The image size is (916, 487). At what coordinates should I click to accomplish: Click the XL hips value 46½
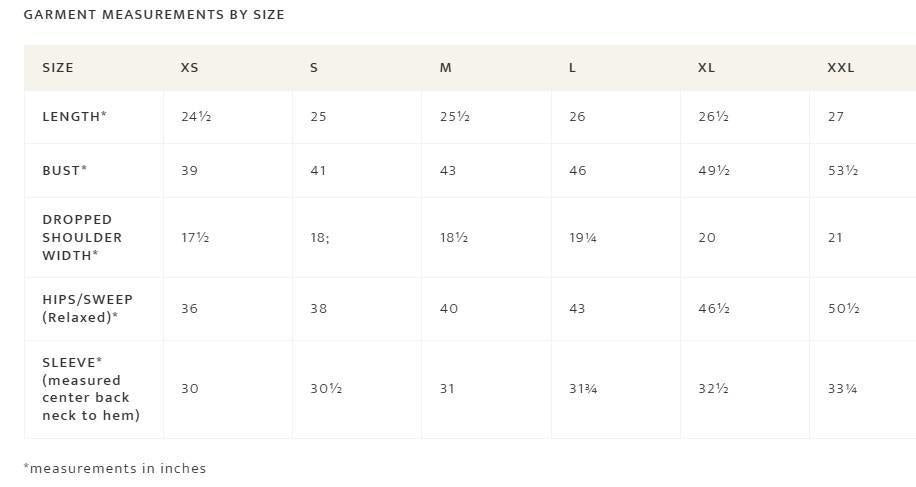tap(714, 308)
